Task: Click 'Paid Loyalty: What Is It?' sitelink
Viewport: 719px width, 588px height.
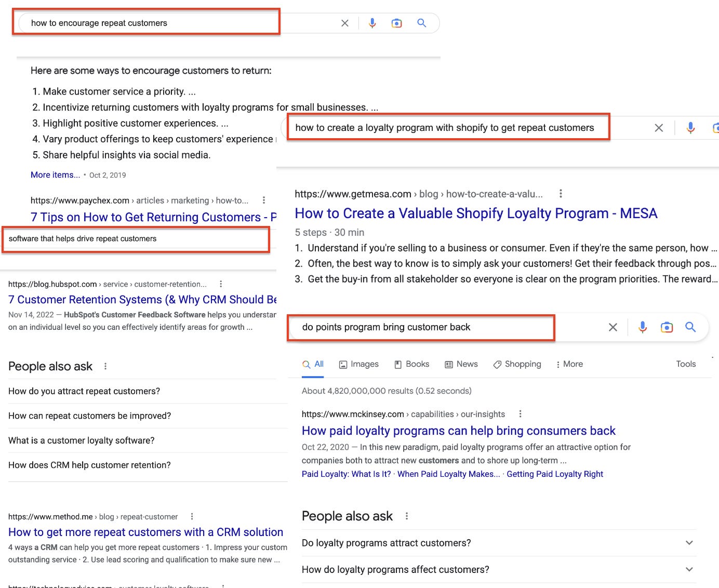Action: pyautogui.click(x=346, y=474)
